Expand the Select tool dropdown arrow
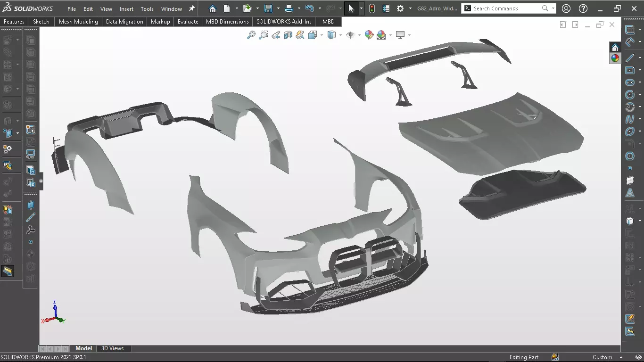The height and width of the screenshot is (362, 644). (361, 8)
